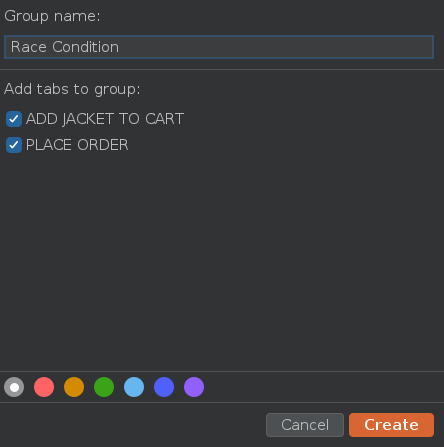Choose the light blue group color

tap(134, 387)
